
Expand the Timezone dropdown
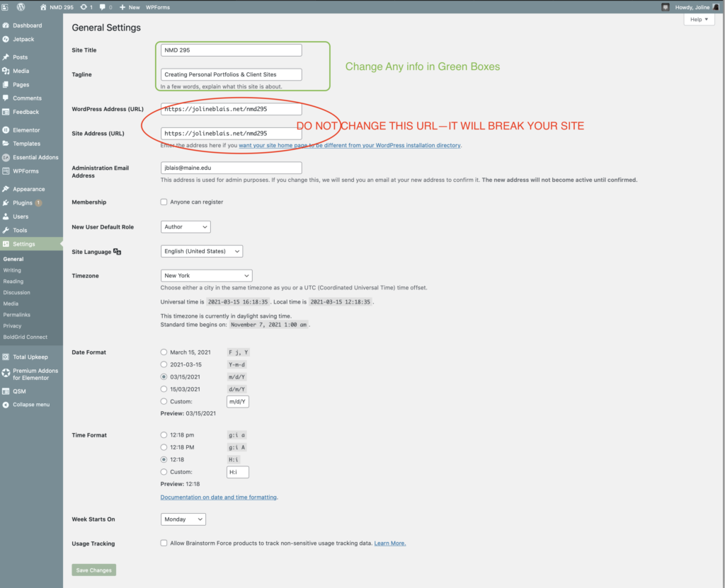206,275
